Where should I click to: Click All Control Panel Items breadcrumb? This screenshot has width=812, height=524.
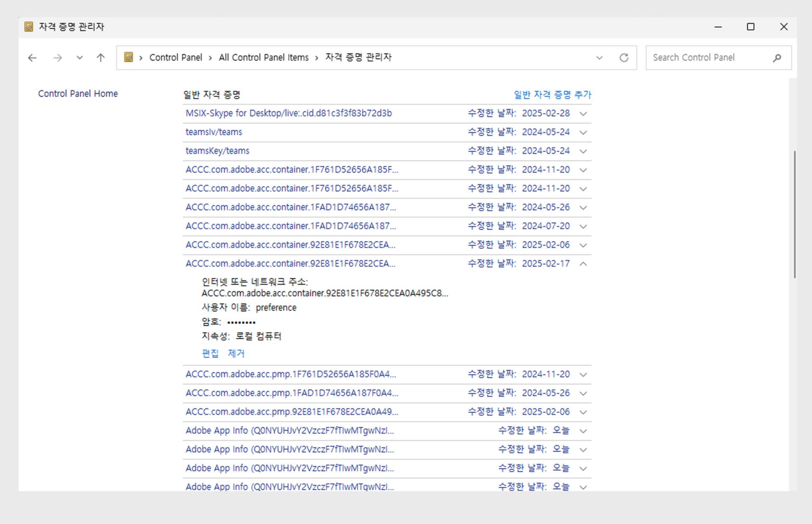pyautogui.click(x=263, y=57)
